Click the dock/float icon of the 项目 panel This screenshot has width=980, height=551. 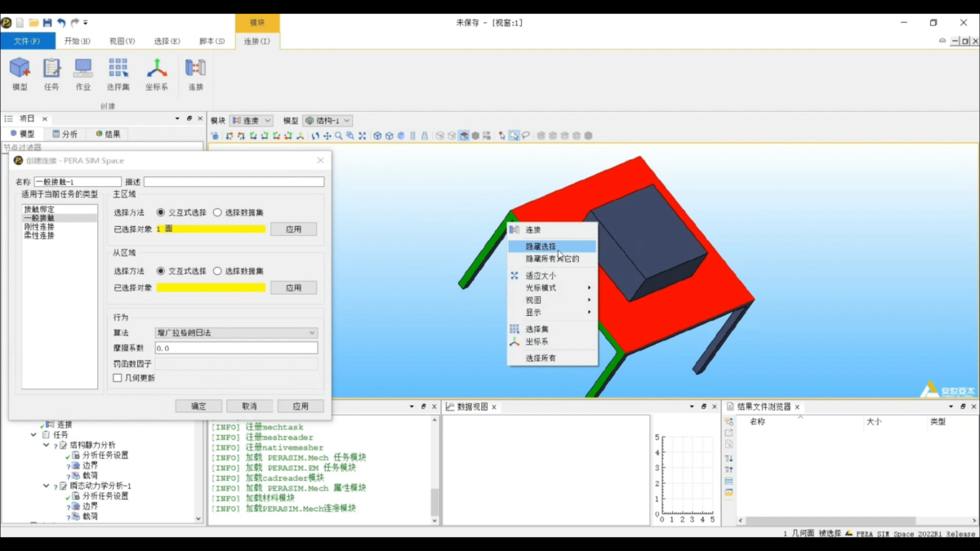click(189, 118)
